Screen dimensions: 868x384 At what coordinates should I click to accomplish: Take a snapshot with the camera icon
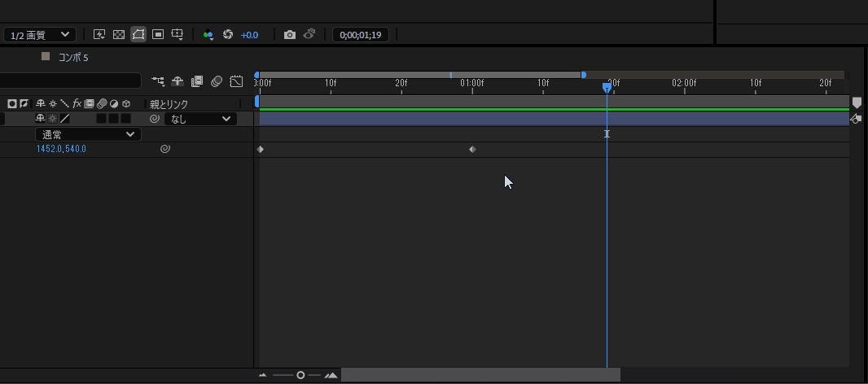(x=290, y=35)
